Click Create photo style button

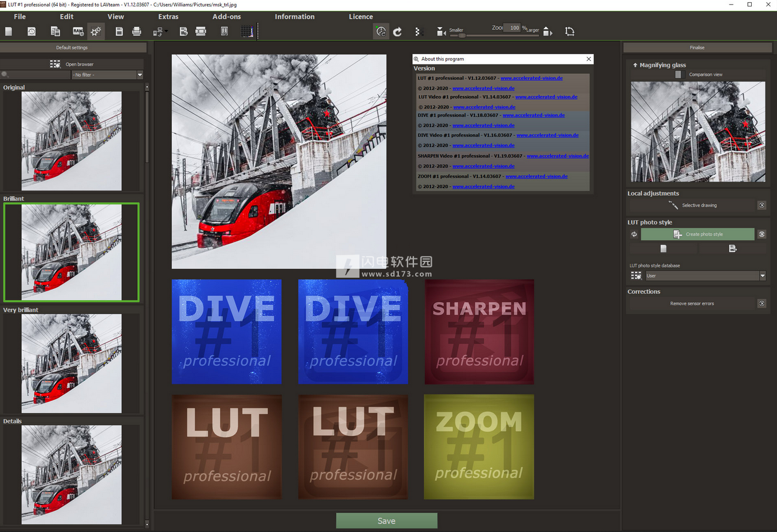coord(698,234)
